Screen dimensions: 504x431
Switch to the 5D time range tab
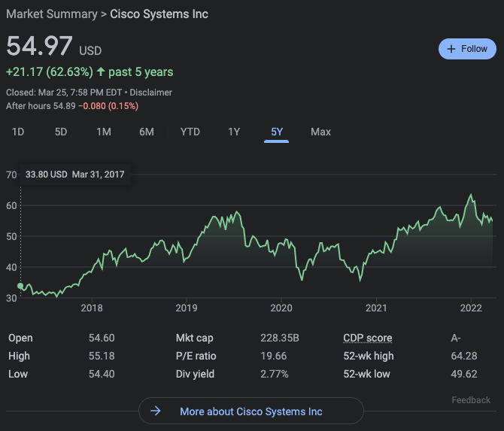click(61, 132)
